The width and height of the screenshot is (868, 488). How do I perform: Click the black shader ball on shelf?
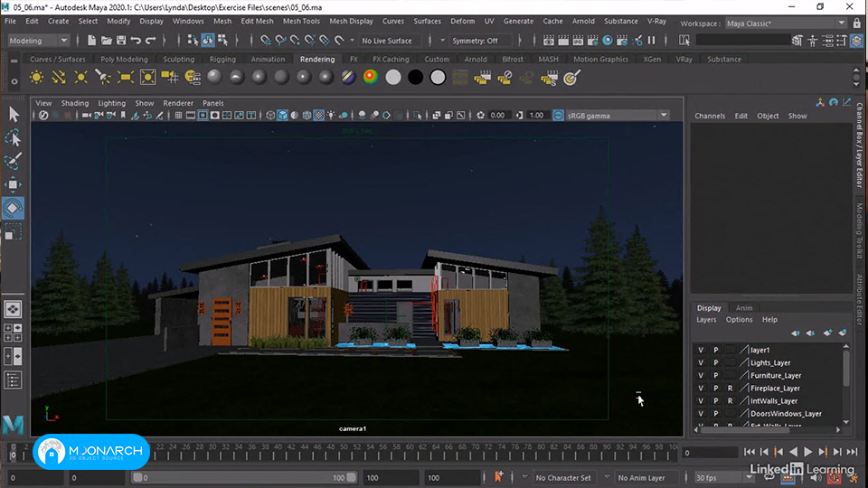pyautogui.click(x=415, y=78)
